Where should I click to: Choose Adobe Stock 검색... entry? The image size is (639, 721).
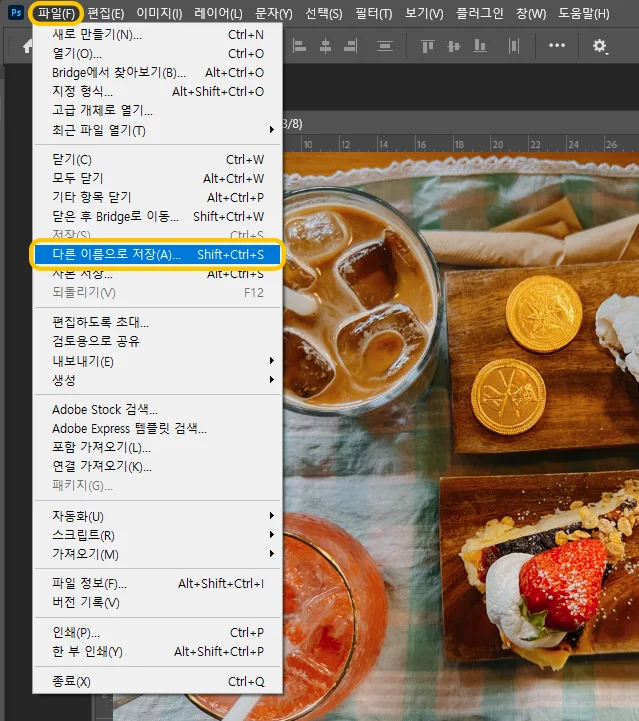[158, 409]
